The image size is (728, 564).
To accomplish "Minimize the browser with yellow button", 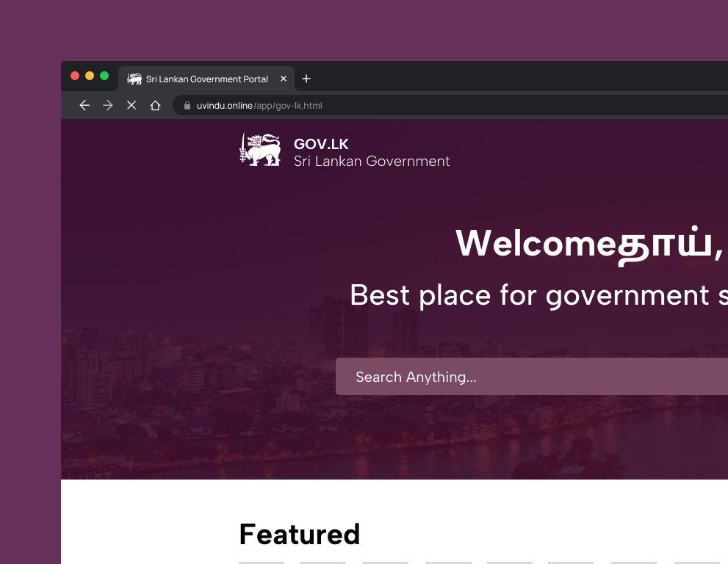I will pyautogui.click(x=90, y=76).
